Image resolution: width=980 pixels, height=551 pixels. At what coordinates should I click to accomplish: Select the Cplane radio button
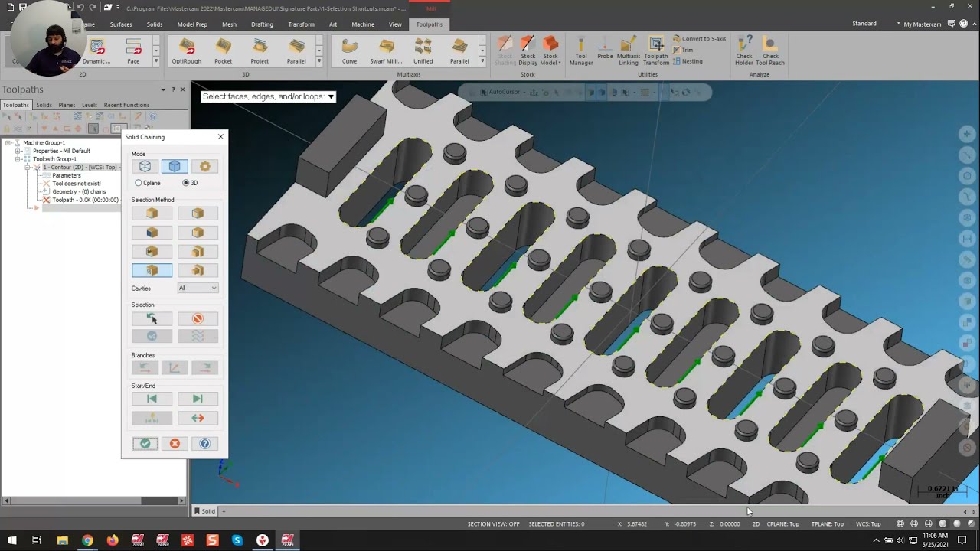pos(139,183)
